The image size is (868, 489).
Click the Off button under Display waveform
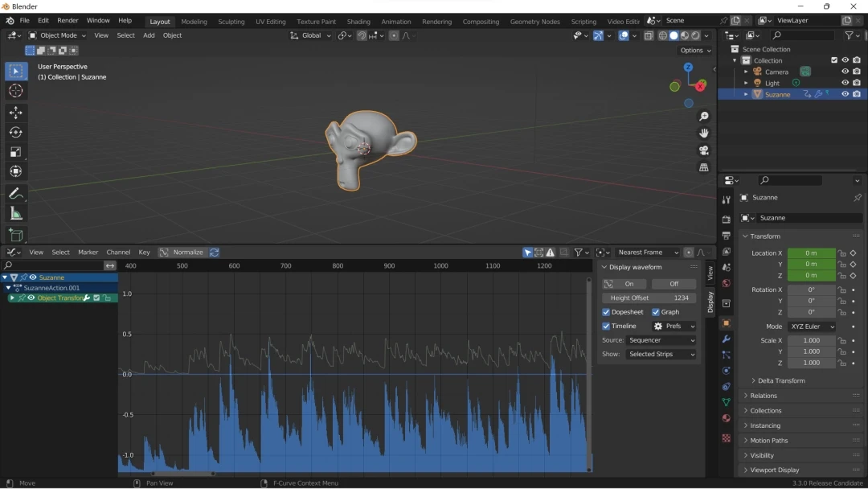674,283
